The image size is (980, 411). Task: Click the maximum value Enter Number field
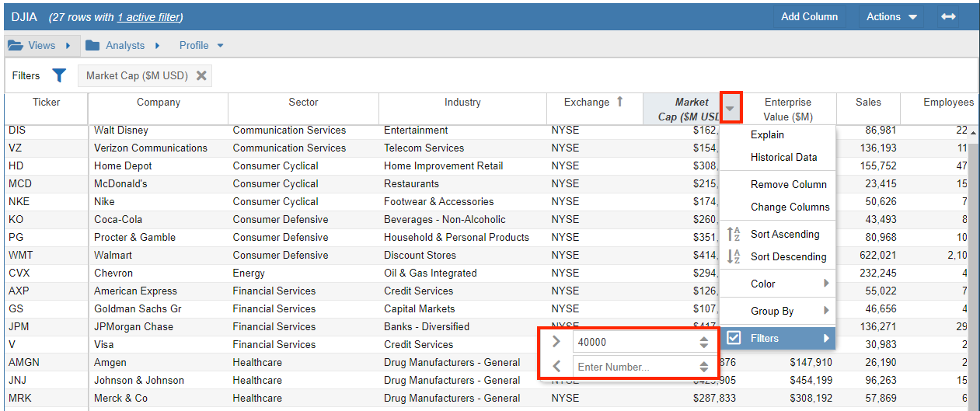633,367
